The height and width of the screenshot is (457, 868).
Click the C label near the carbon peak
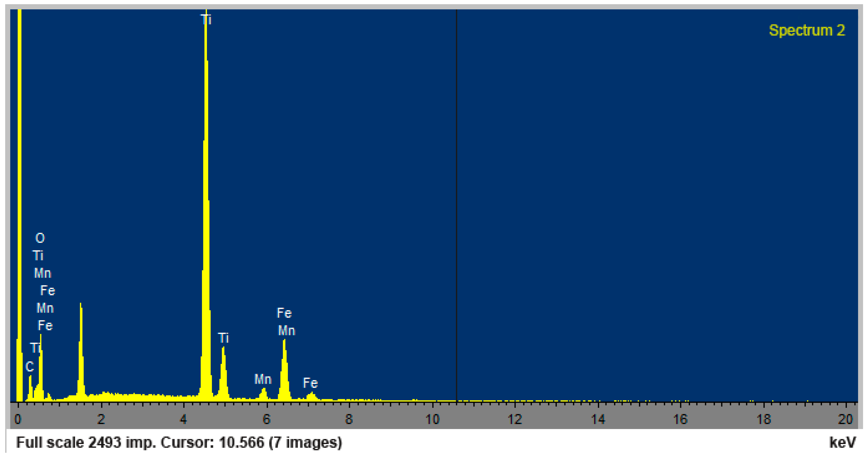click(30, 367)
